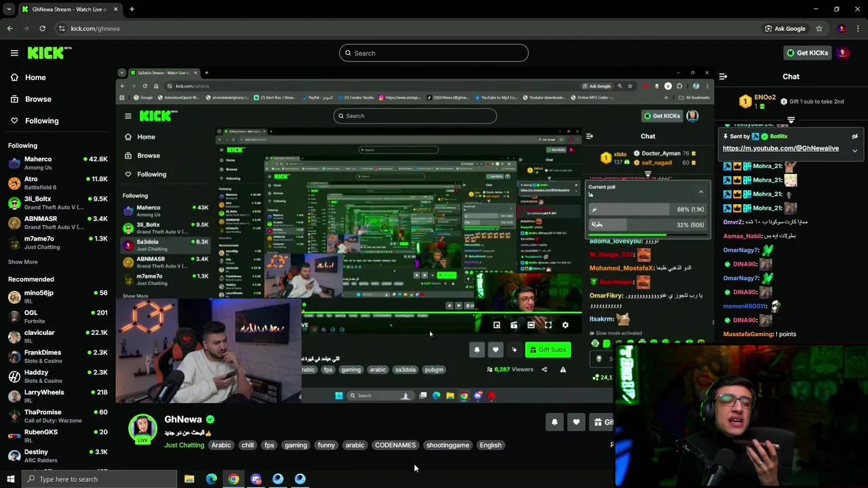Hide the pinned BotRix message with the eye-slash icon
868x488 pixels.
(x=854, y=136)
